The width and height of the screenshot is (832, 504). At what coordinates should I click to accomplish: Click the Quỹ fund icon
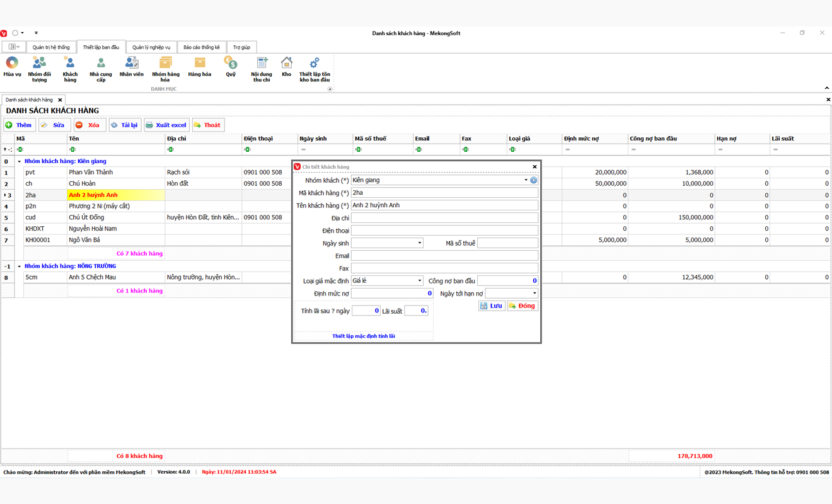pyautogui.click(x=231, y=67)
